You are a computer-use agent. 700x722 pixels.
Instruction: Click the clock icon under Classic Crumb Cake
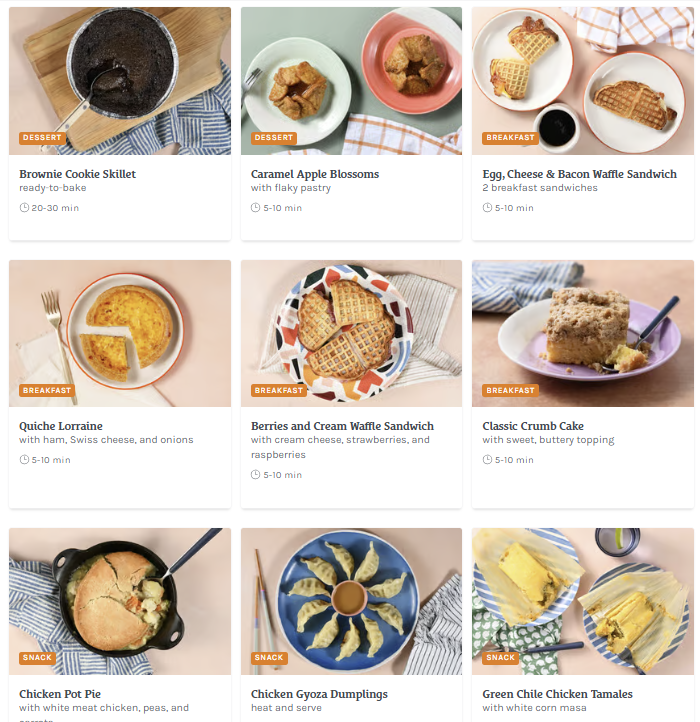(487, 460)
